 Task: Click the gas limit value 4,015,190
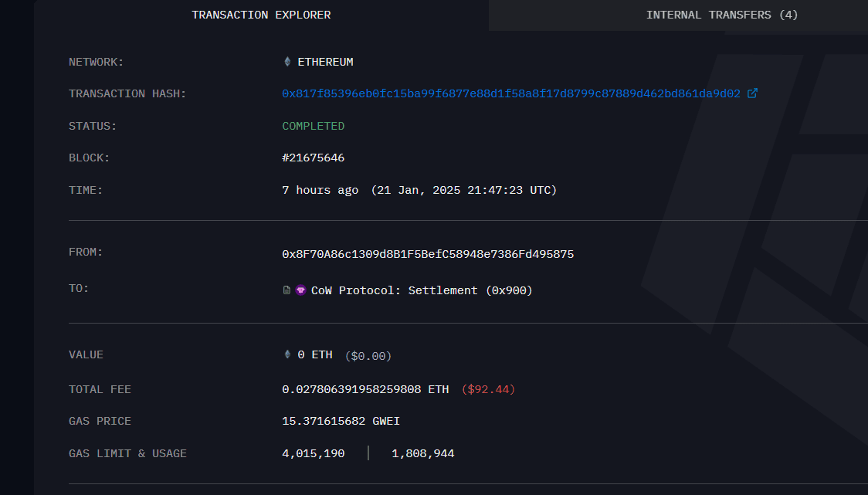click(313, 453)
